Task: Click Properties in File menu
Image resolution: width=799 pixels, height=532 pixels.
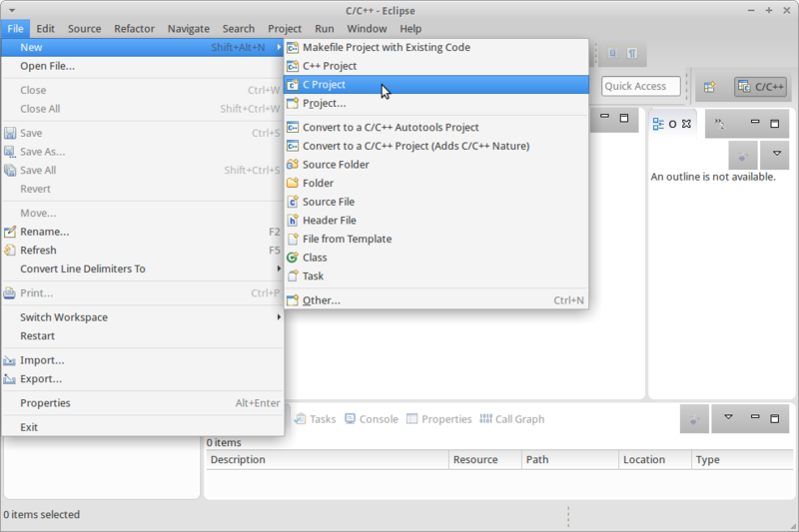Action: point(143,403)
